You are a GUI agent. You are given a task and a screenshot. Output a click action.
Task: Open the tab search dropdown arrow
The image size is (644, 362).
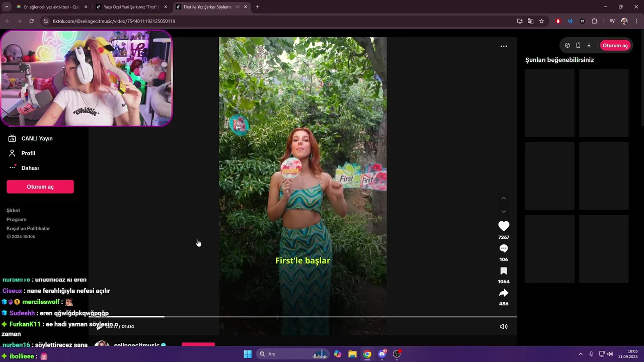6,7
